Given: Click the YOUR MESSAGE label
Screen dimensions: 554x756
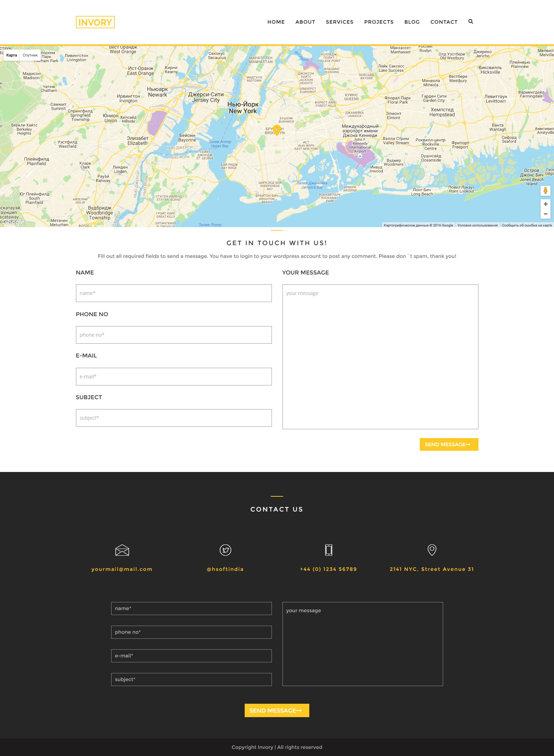Looking at the screenshot, I should (x=305, y=272).
